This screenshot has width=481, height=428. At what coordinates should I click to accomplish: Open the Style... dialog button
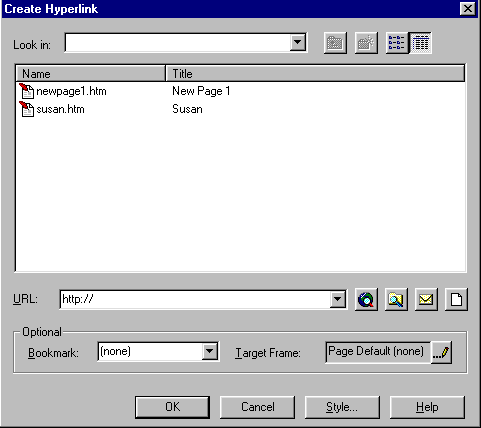(342, 407)
